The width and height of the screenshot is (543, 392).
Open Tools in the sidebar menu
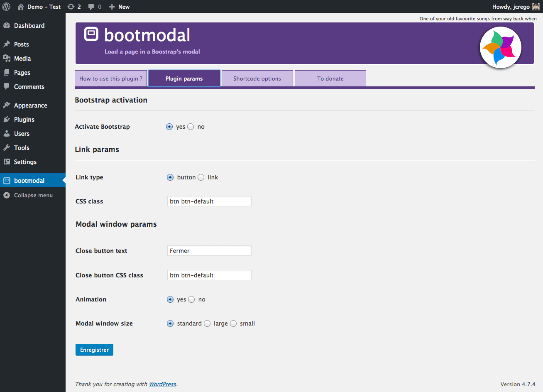coord(33,148)
